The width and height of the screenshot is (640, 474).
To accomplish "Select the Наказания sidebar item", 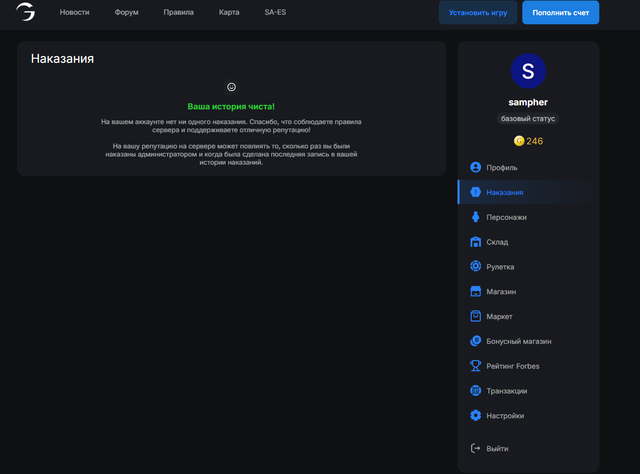I will [x=528, y=192].
